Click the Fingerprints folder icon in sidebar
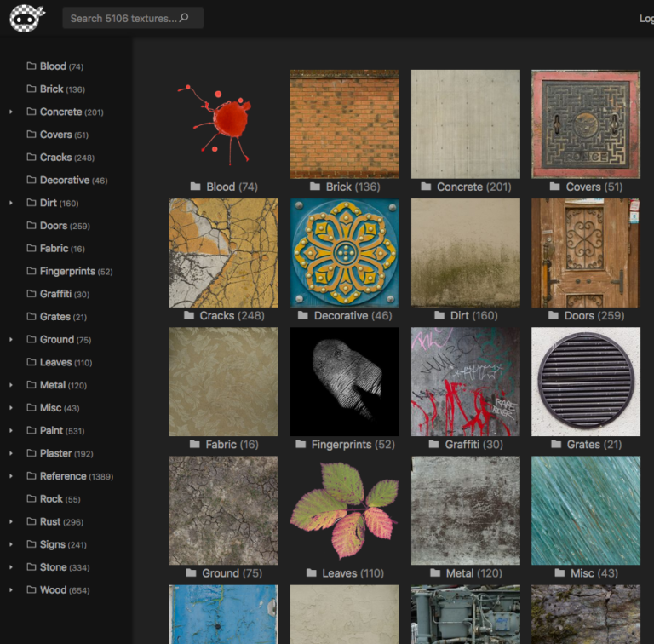This screenshot has height=644, width=654. point(32,272)
